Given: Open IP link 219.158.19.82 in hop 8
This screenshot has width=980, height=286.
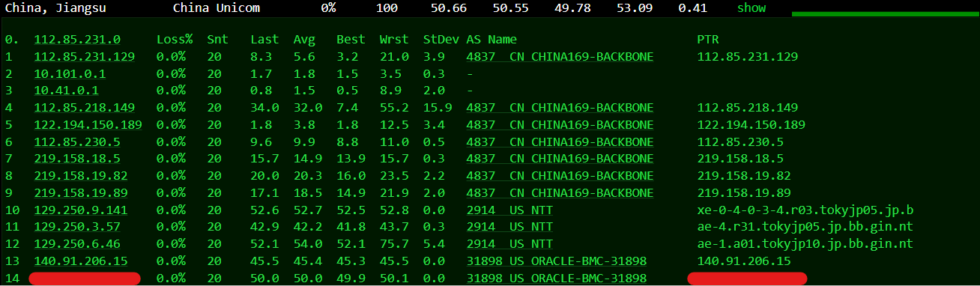Looking at the screenshot, I should (81, 176).
